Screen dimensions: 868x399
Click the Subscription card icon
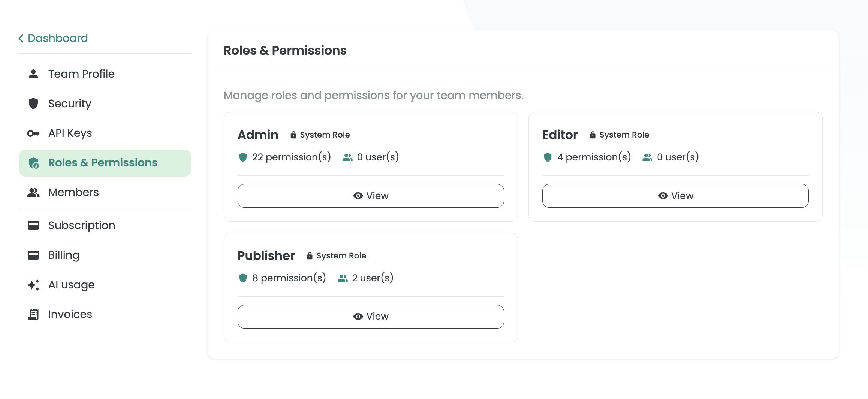(x=33, y=225)
